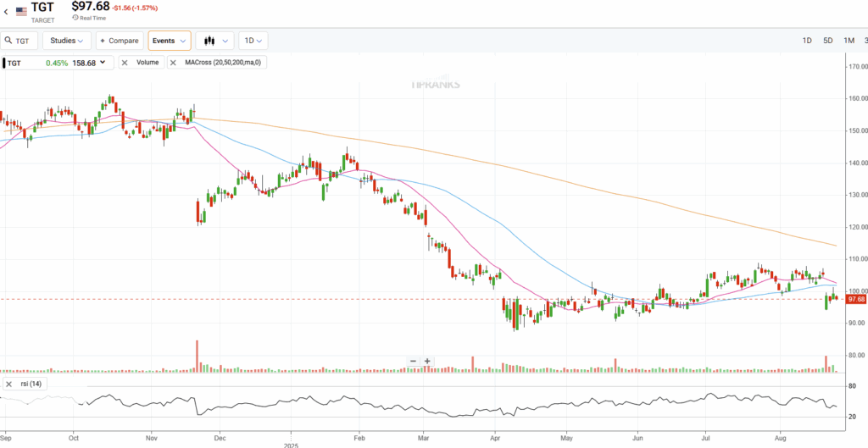Click the magnifier icon in symbol search
Viewport: 868px width, 448px height.
[x=7, y=41]
